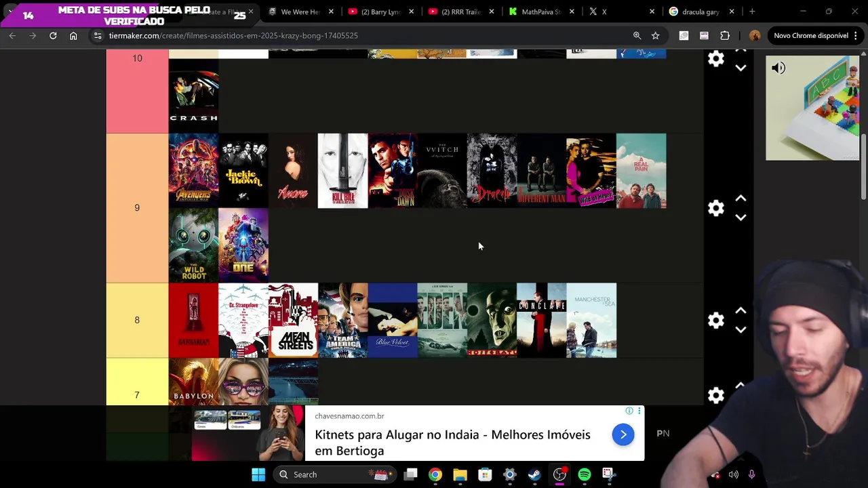Viewport: 868px width, 488px height.
Task: Click the Kitnets para Alugar ad headline
Action: pos(452,443)
